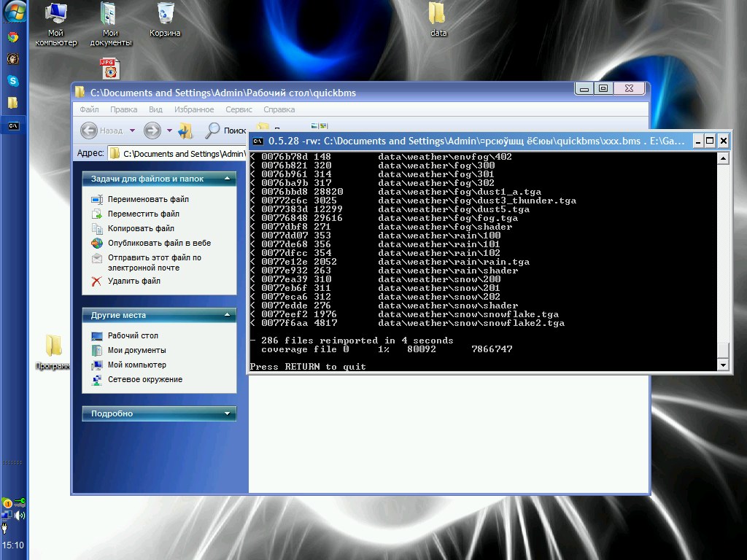Click console scrollbar up arrow
Viewport: 747px width, 560px height.
tap(723, 158)
